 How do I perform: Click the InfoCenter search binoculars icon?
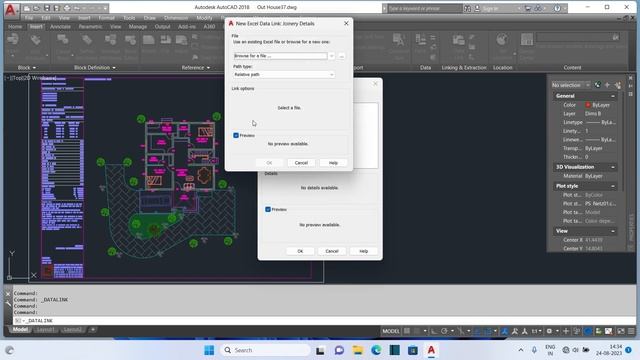pyautogui.click(x=467, y=8)
